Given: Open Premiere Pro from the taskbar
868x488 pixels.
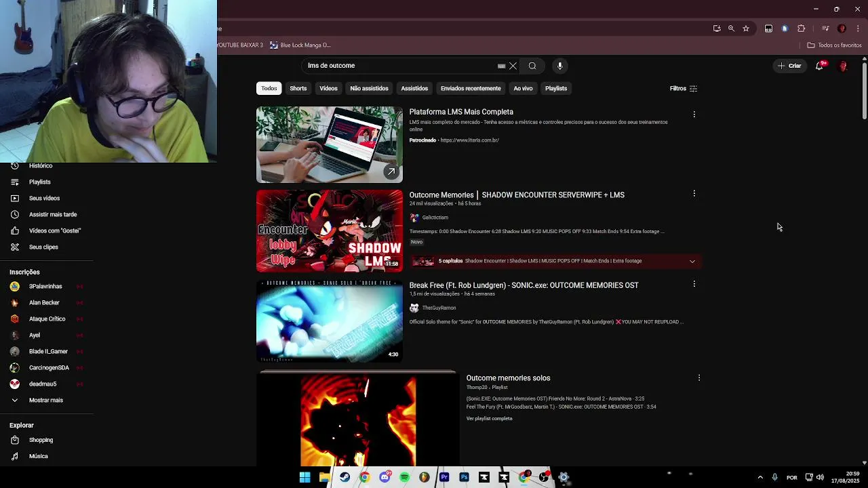Looking at the screenshot, I should coord(444,477).
